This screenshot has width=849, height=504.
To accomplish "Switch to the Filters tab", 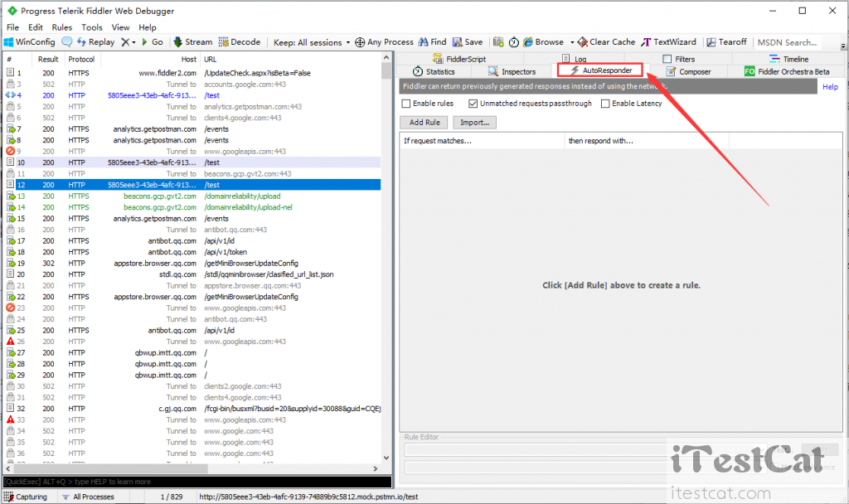I will 679,59.
